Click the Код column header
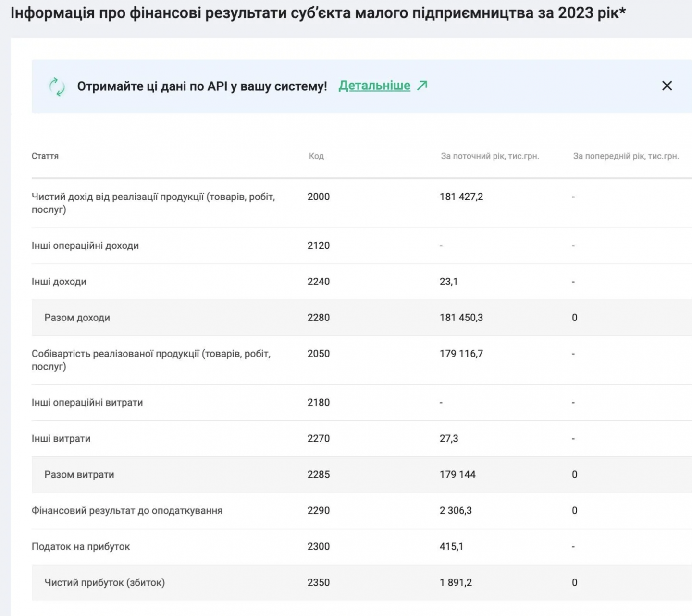The height and width of the screenshot is (616, 692). pyautogui.click(x=316, y=156)
